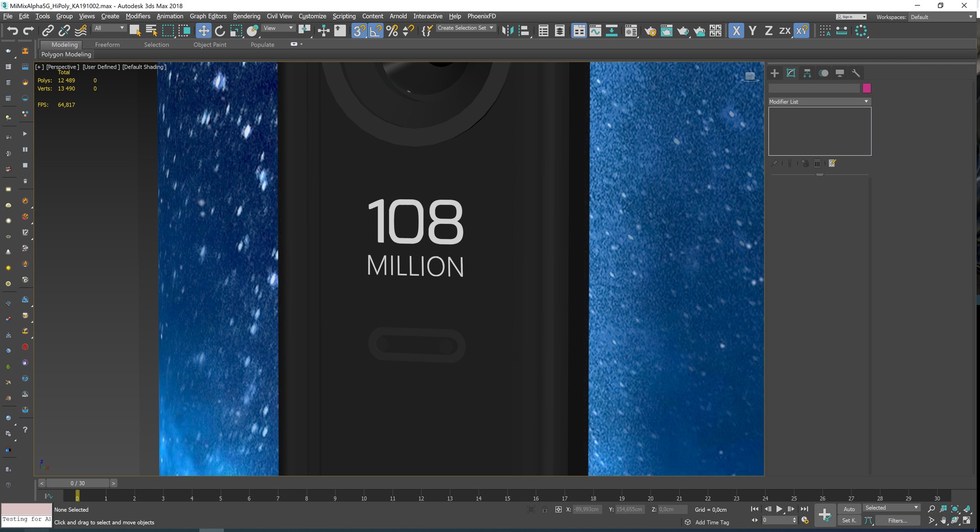
Task: Activate the Select and Move tool
Action: 203,31
